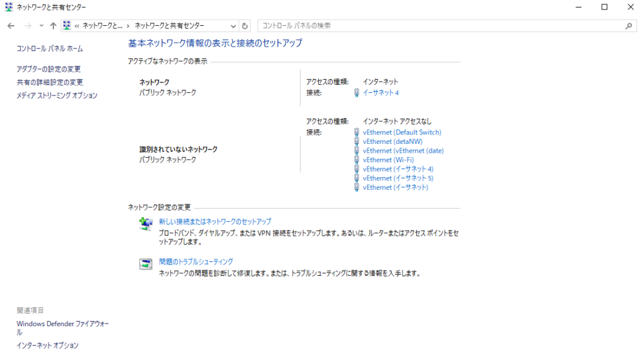Click the network icon in address bar
This screenshot has width=644, height=360.
click(67, 26)
